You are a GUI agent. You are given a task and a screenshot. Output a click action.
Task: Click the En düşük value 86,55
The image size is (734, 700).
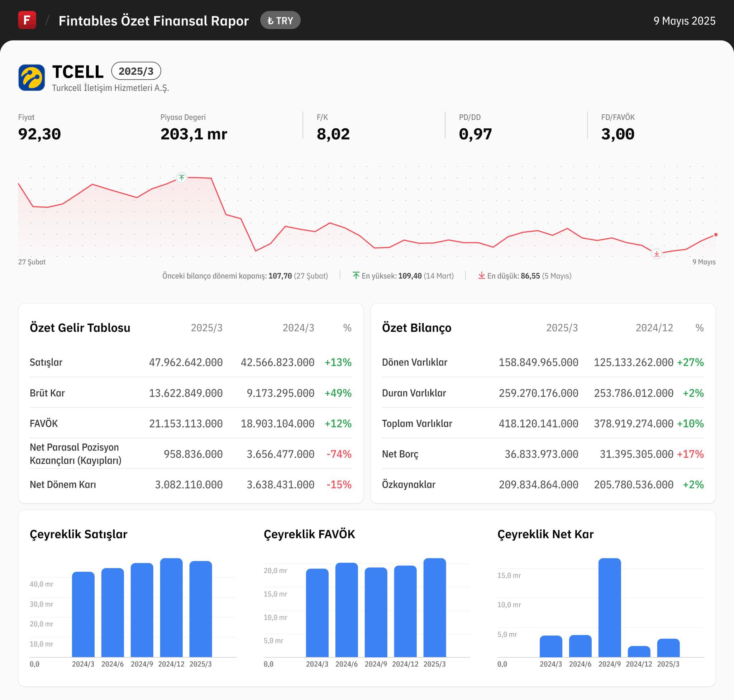(530, 276)
